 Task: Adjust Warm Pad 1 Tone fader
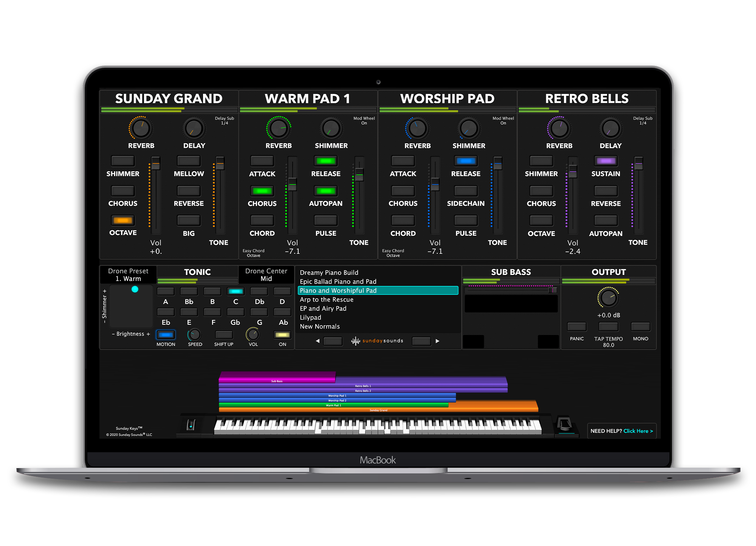(x=359, y=174)
